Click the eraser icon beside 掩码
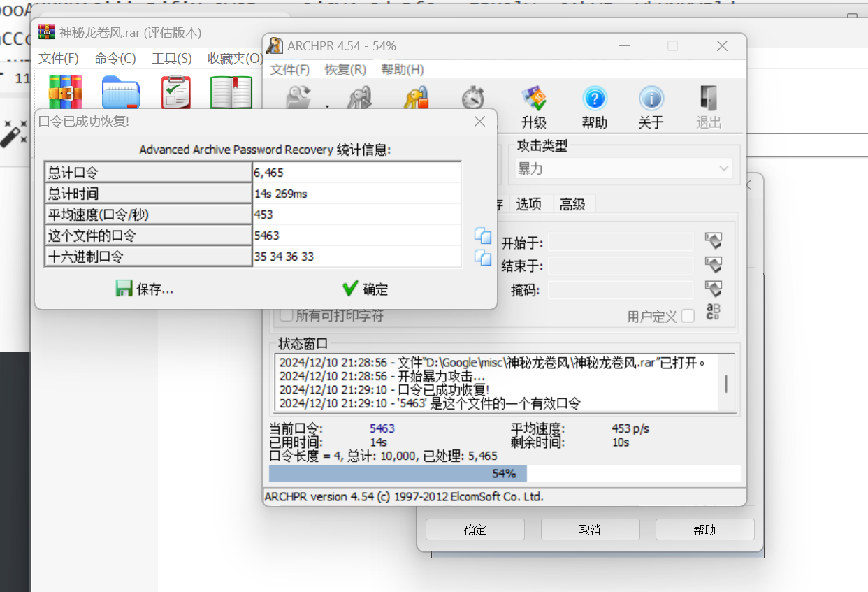868x592 pixels. point(713,289)
